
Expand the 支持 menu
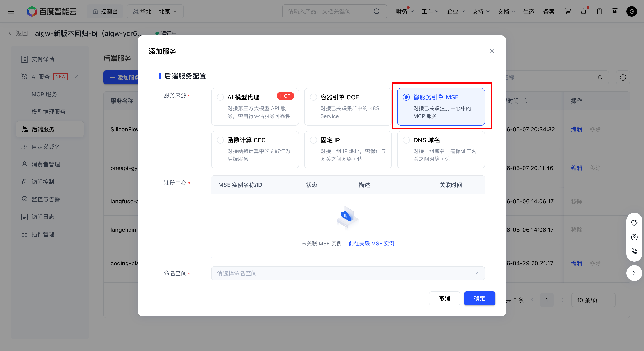pyautogui.click(x=481, y=12)
